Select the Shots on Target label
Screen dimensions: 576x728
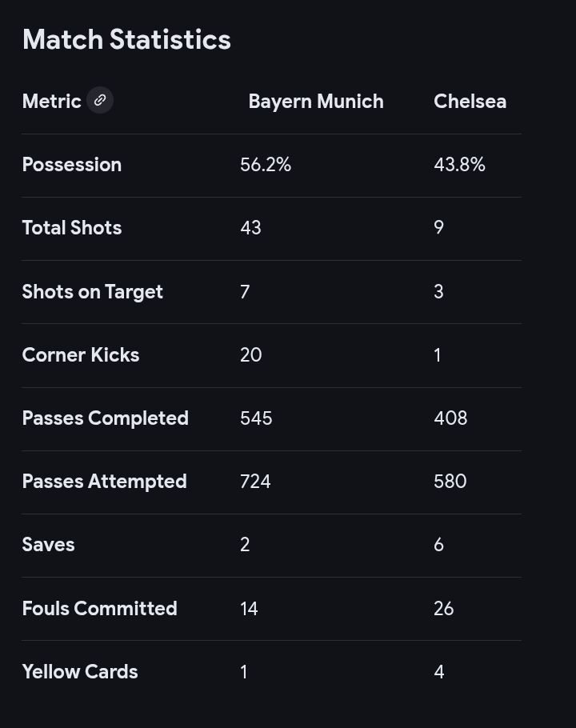[92, 292]
